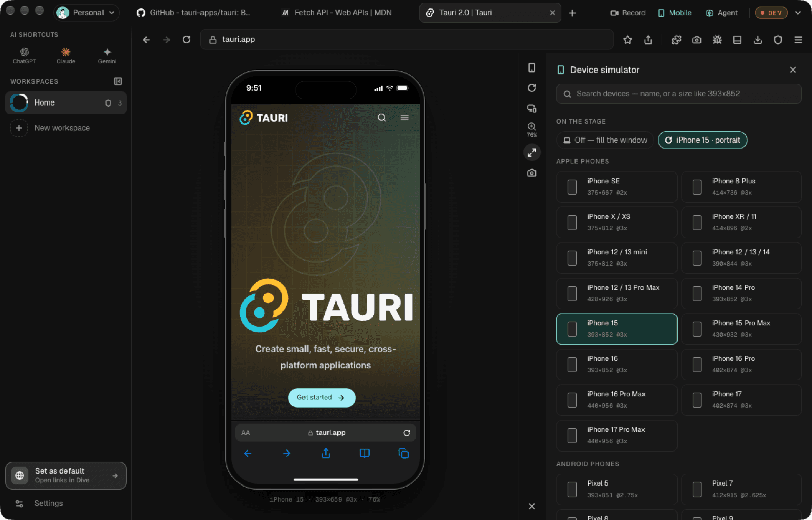Select iPhone 17 Pro Max device
Viewport: 812px width, 520px height.
coord(617,436)
